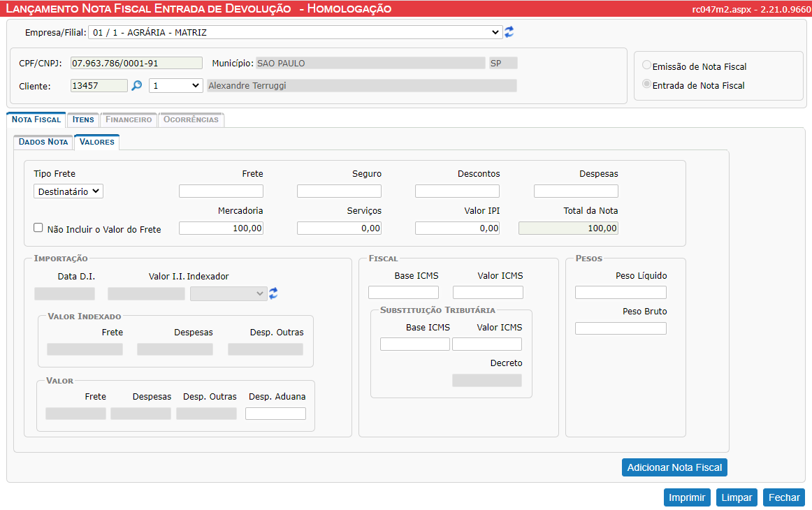Open the Indexador dropdown in Importação

click(x=229, y=293)
